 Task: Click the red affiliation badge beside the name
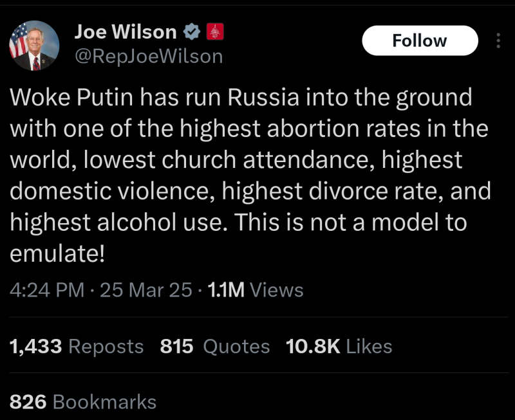tap(214, 32)
